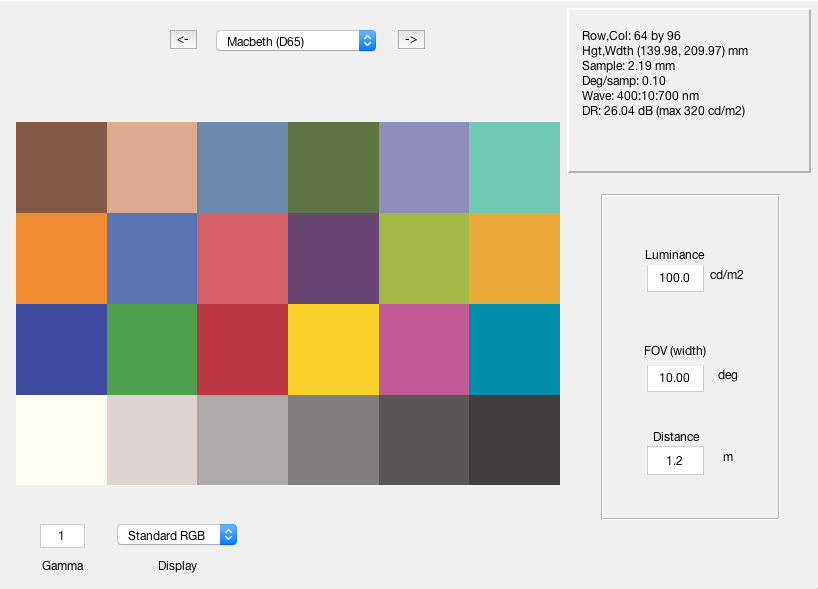Screen dimensions: 818x589
Task: Click the middle gray patch, fourth in row
Action: 333,440
